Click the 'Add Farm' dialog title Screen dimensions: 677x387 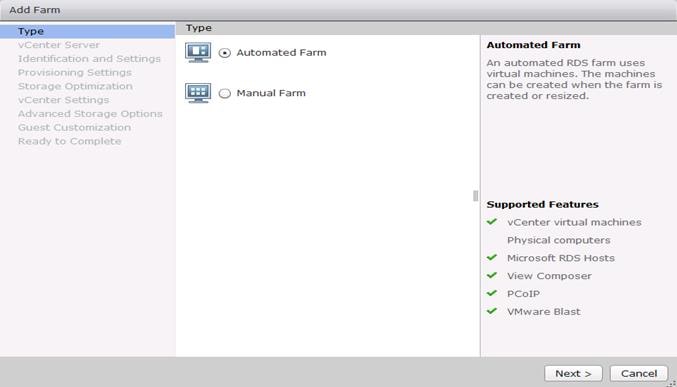point(35,10)
